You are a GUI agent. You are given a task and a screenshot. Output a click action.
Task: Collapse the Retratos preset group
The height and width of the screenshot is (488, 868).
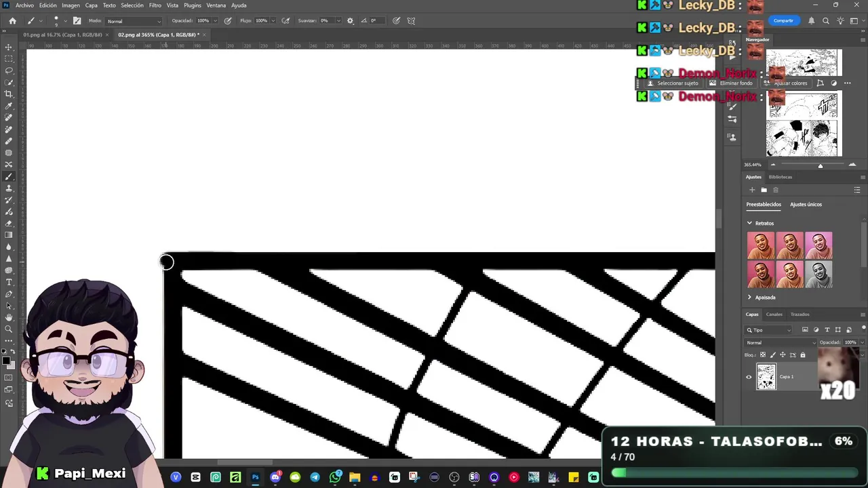click(x=749, y=223)
